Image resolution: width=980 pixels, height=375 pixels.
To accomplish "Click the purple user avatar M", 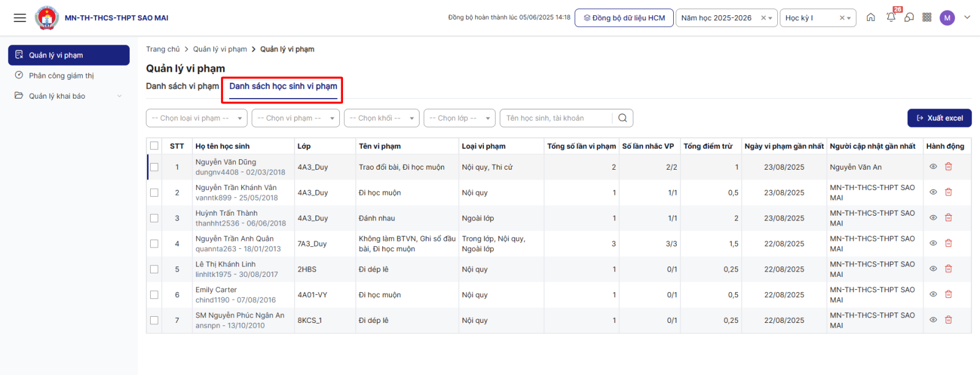I will pos(947,18).
